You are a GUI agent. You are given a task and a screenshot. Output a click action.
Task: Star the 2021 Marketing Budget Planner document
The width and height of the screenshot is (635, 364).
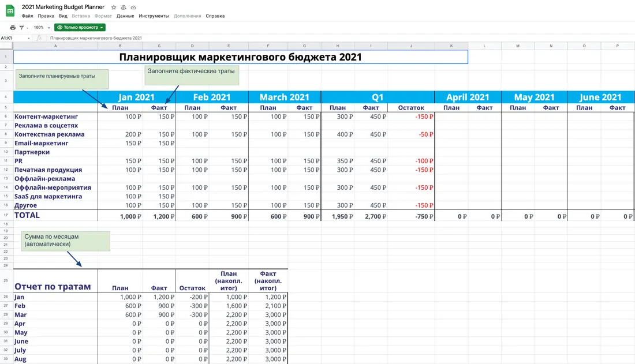pos(114,7)
